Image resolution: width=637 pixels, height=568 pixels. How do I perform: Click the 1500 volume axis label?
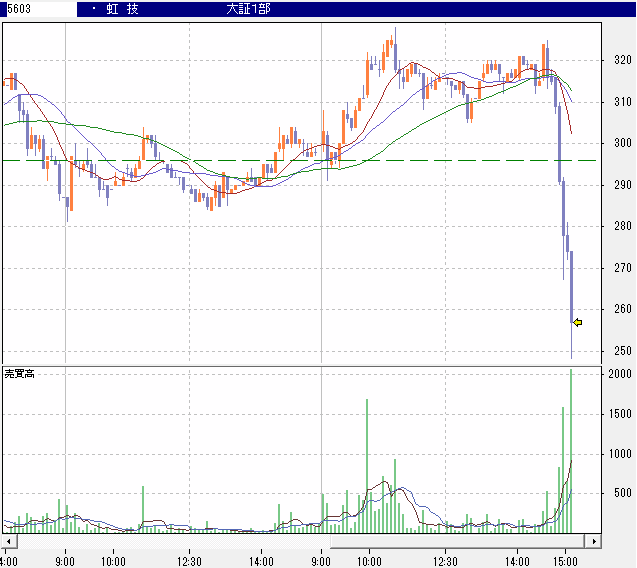(x=620, y=414)
